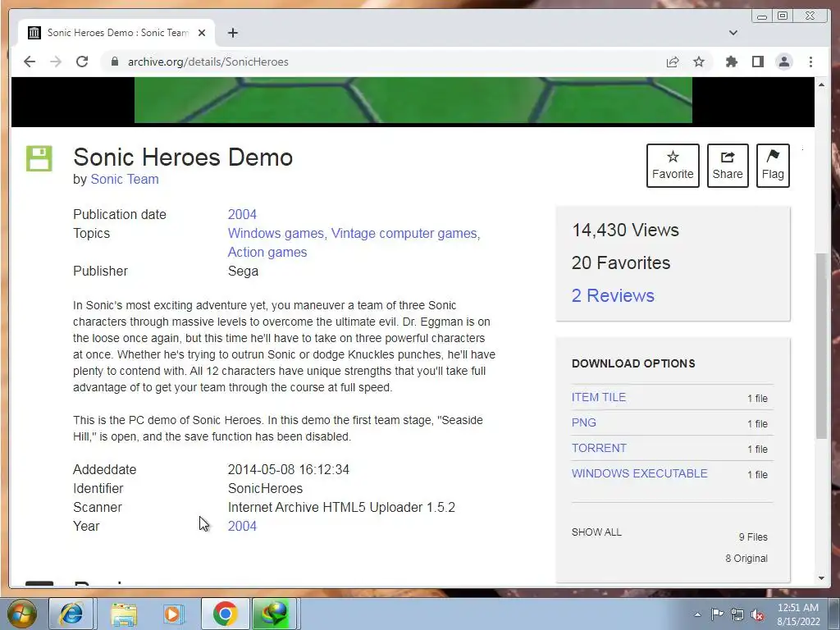The height and width of the screenshot is (630, 840).
Task: Download the WINDOWS EXECUTABLE file
Action: coord(639,473)
